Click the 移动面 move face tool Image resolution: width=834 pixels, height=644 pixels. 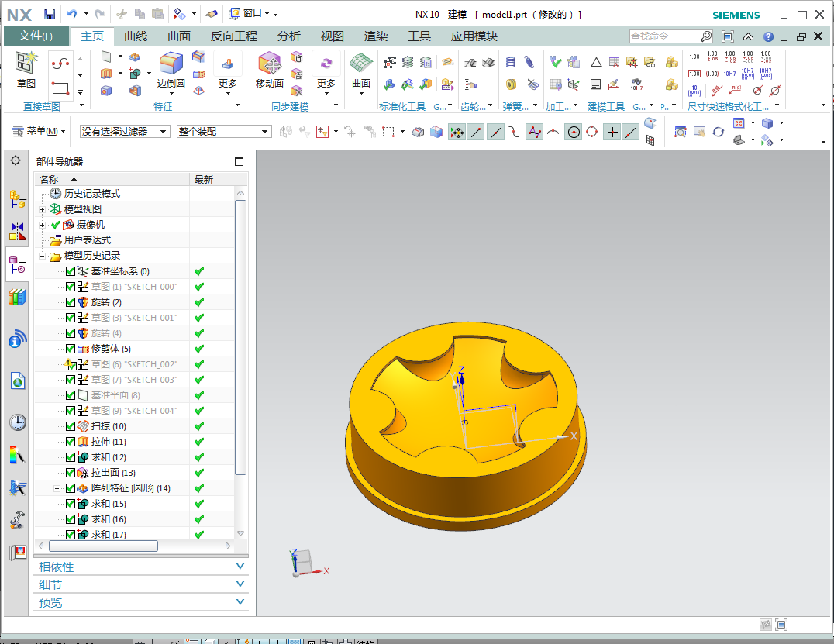click(269, 70)
